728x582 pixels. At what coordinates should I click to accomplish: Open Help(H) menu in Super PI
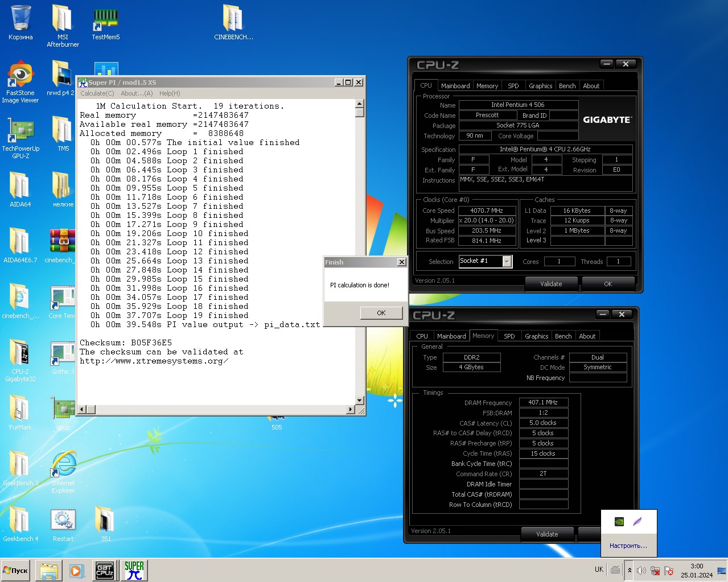[170, 93]
